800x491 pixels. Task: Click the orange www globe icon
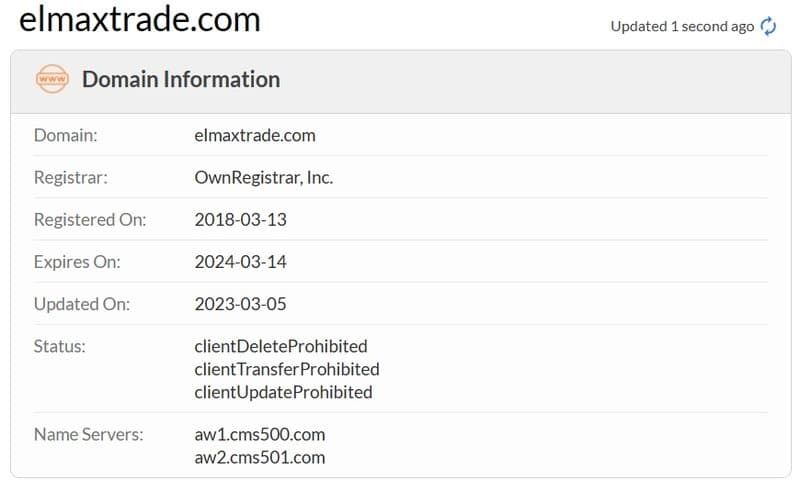(x=52, y=79)
